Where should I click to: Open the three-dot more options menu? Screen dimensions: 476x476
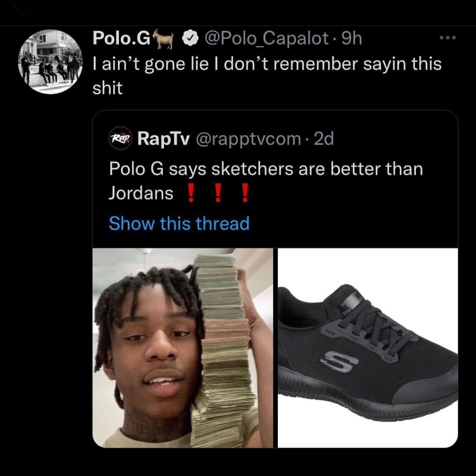[448, 38]
